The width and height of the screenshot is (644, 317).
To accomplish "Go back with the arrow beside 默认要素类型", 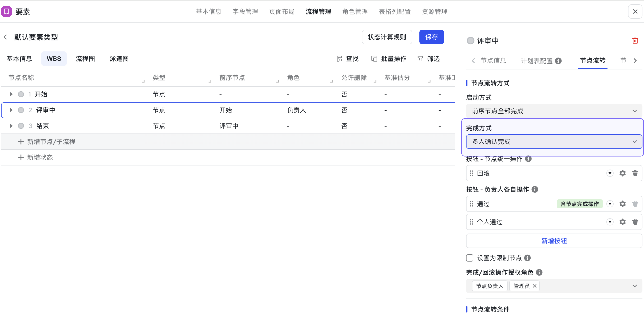I will [x=6, y=37].
